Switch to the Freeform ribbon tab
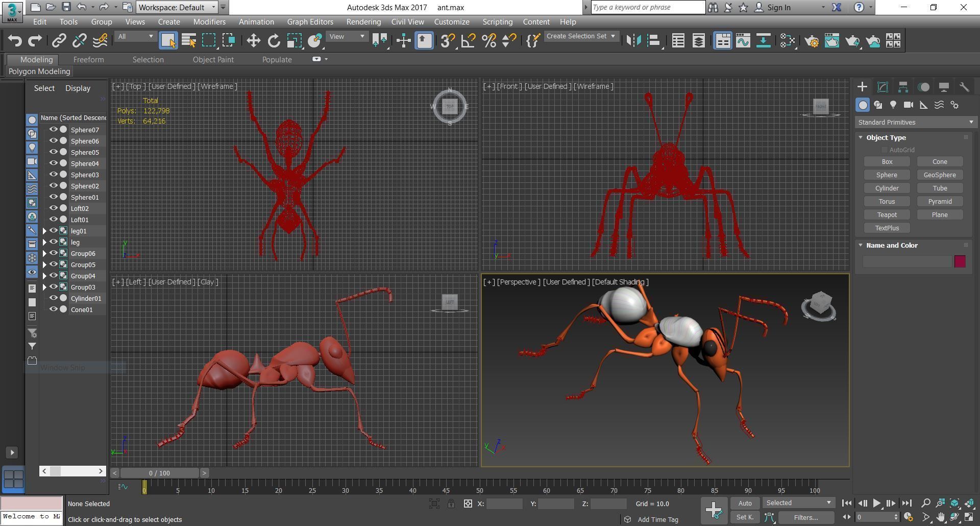This screenshot has width=980, height=526. (88, 60)
